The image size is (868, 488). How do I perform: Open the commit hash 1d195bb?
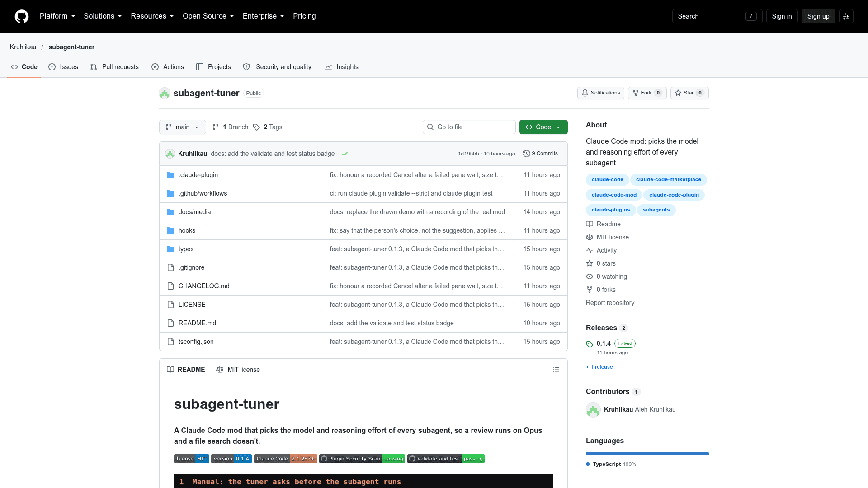click(468, 154)
